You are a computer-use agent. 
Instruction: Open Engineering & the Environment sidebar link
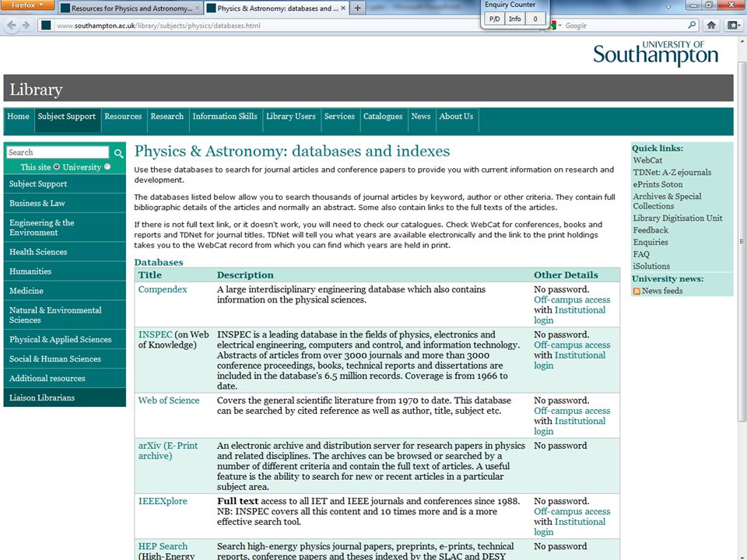(65, 228)
